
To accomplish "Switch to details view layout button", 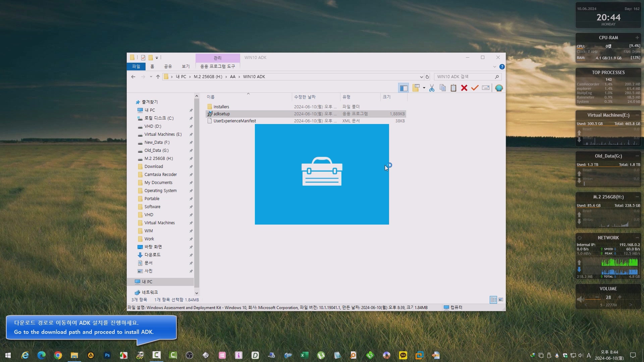I will pos(493,300).
